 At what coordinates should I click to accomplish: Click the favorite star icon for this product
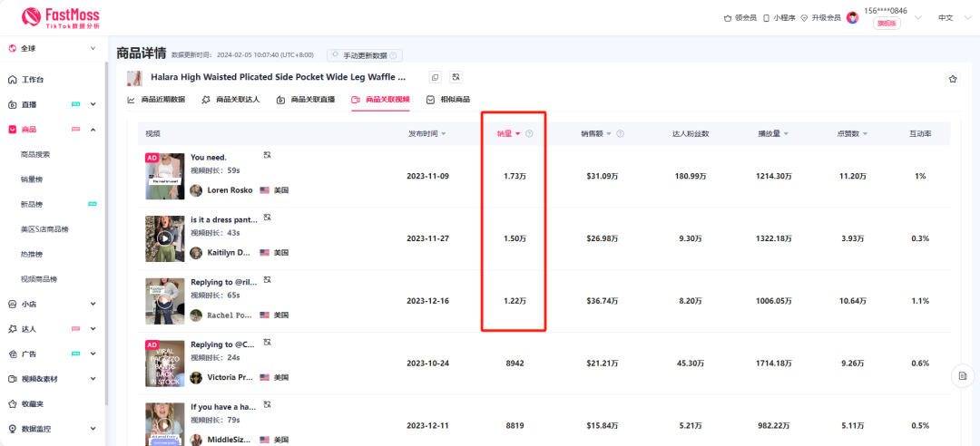pyautogui.click(x=952, y=79)
